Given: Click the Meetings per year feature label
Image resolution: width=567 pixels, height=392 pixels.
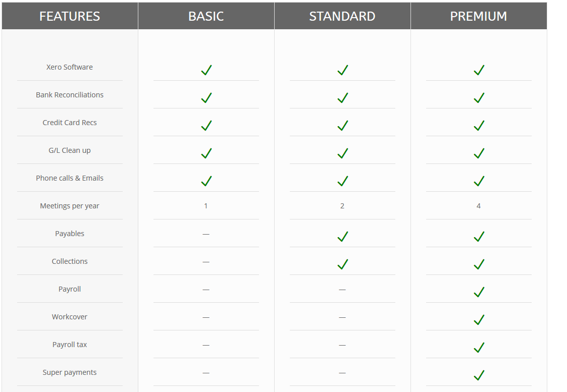Looking at the screenshot, I should tap(70, 206).
